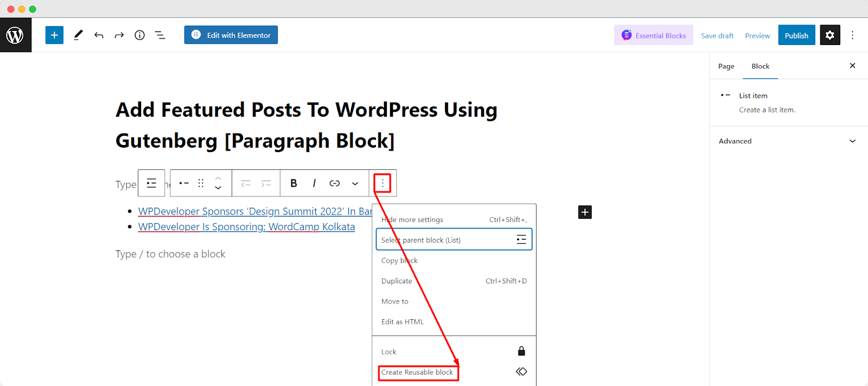Grab the block drag handle
Screen dimensions: 868x386
[x=201, y=183]
